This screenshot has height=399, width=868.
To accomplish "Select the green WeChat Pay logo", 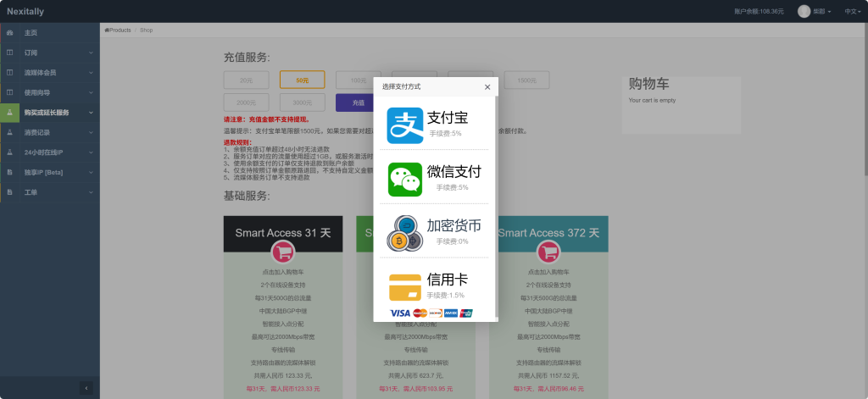I will click(x=404, y=180).
